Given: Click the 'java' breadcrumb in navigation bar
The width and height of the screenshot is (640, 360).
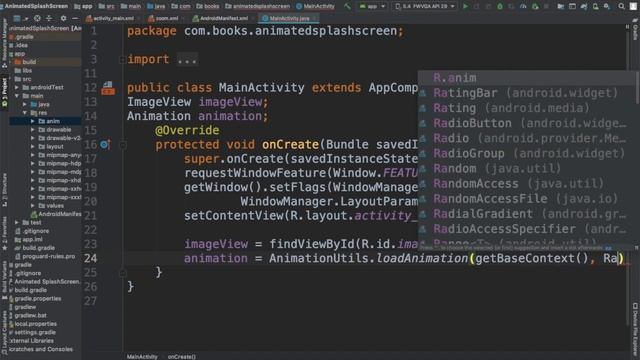Looking at the screenshot, I should pyautogui.click(x=156, y=6).
